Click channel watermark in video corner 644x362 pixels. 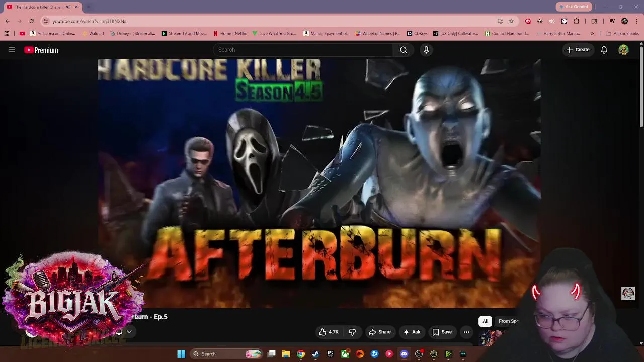click(628, 293)
